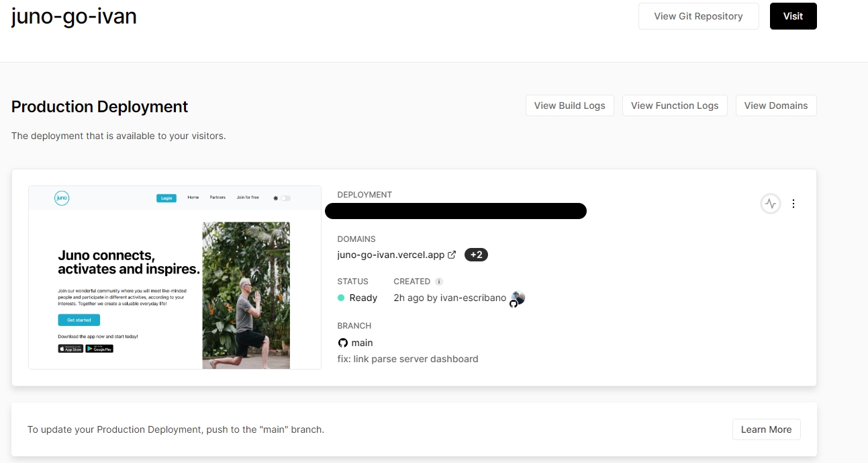Image resolution: width=868 pixels, height=463 pixels.
Task: Click the Juno logo in preview thumbnail
Action: click(x=62, y=198)
